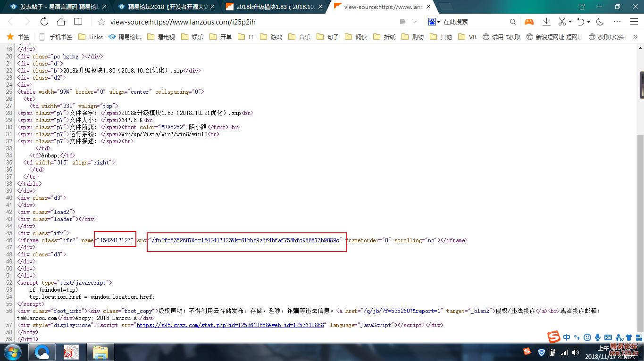Viewport: 644px width, 361px height.
Task: Open the 看电视 bookmark folder
Action: click(161, 37)
